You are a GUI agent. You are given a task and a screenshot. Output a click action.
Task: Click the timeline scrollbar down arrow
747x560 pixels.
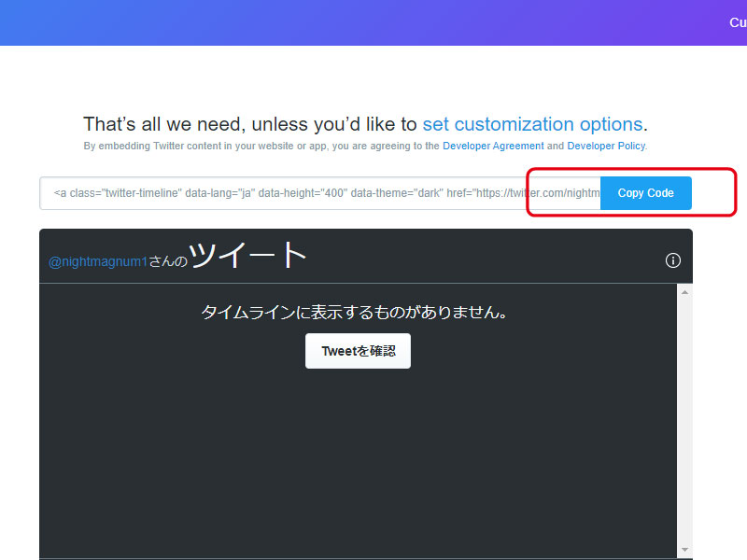click(684, 549)
